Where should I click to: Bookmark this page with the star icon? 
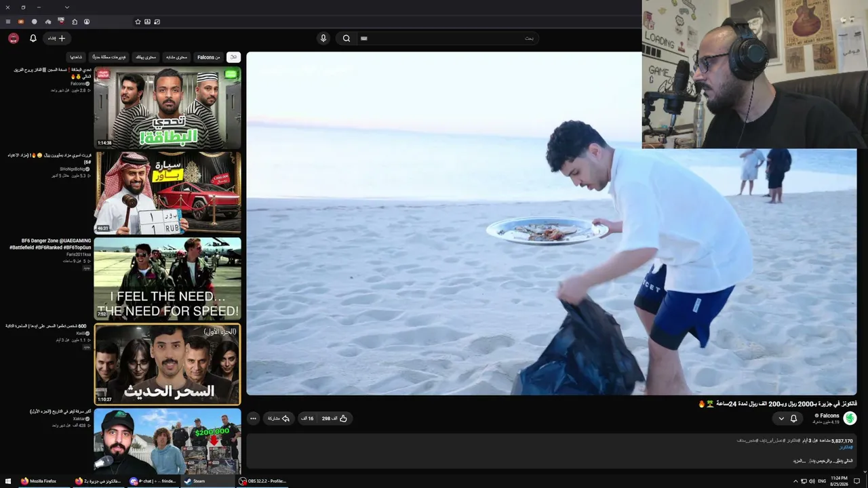[138, 22]
